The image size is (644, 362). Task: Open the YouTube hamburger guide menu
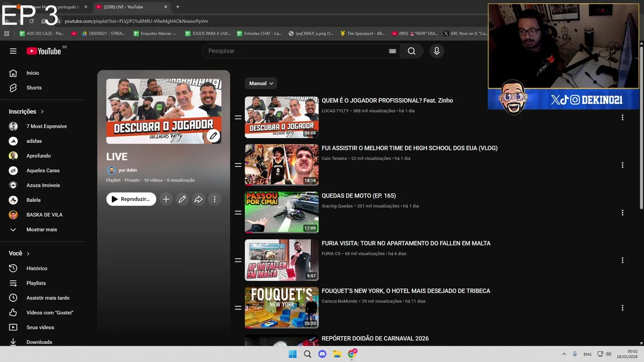[13, 51]
